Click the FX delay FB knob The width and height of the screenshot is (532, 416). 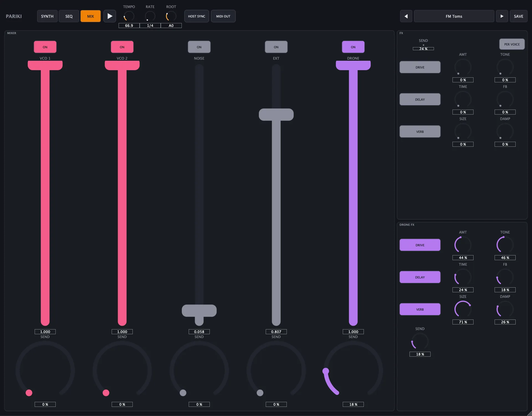[x=505, y=99]
